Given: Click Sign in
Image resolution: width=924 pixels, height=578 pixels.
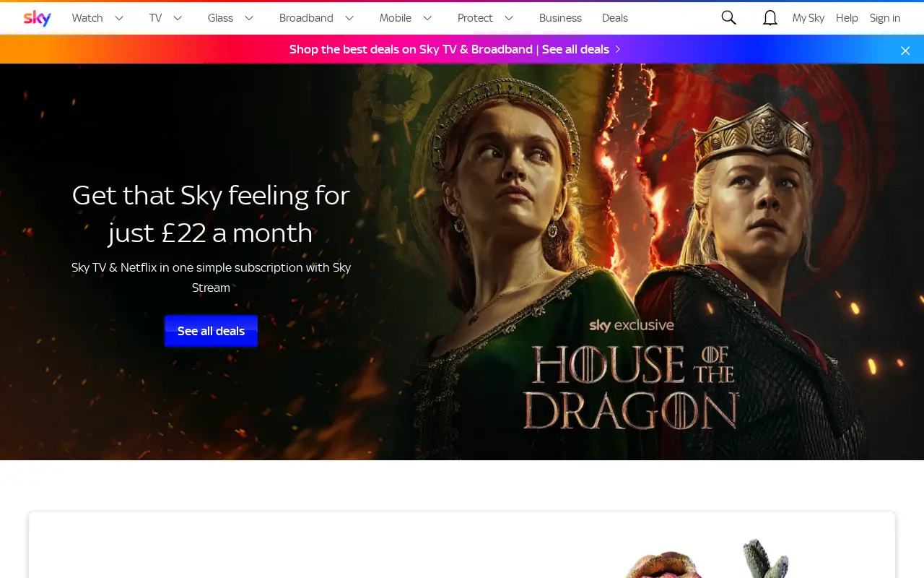Looking at the screenshot, I should tap(885, 18).
